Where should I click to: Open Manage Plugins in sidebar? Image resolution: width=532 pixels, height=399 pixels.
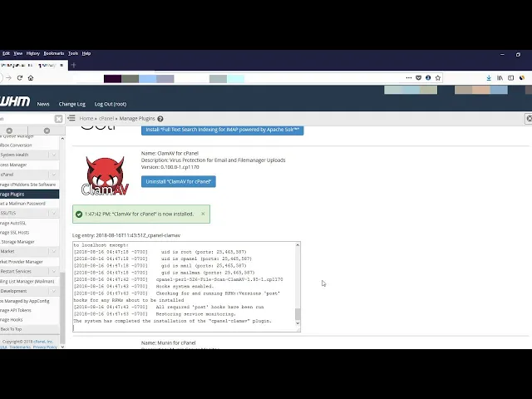(x=30, y=194)
